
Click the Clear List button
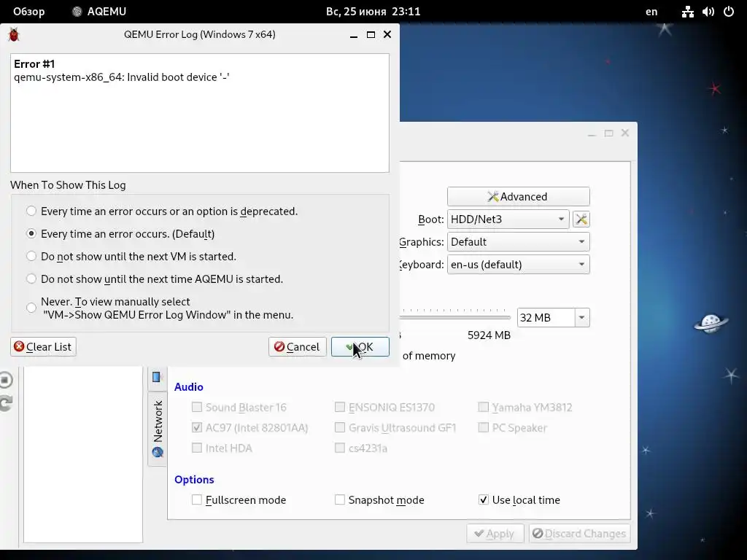click(43, 346)
